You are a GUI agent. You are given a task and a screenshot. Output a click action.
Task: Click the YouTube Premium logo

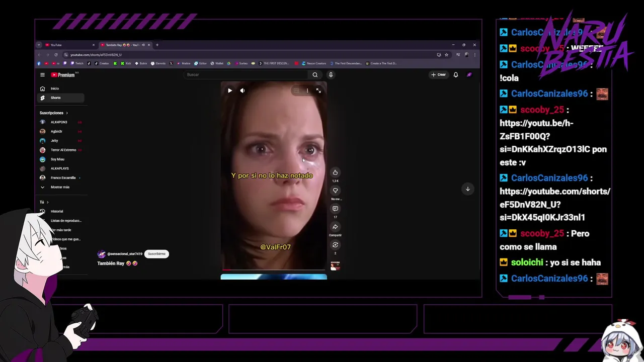click(x=63, y=75)
